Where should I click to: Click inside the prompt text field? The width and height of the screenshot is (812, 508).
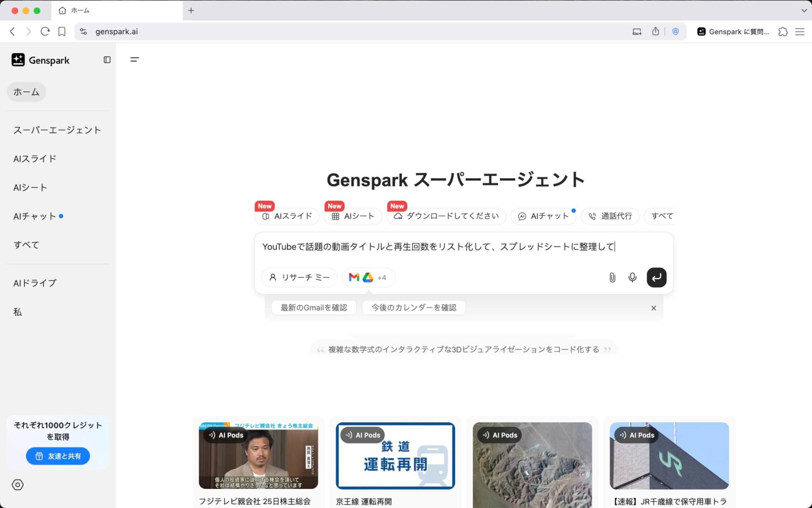[x=463, y=247]
